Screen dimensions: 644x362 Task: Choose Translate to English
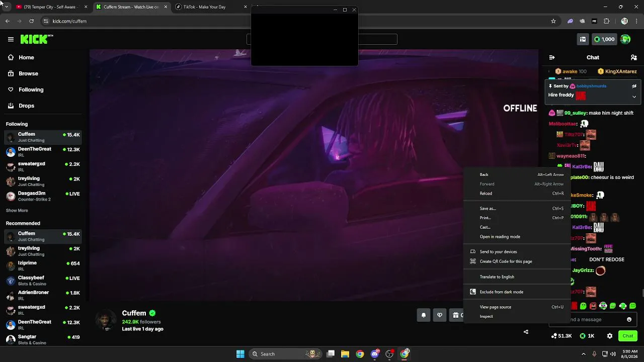tap(517, 277)
